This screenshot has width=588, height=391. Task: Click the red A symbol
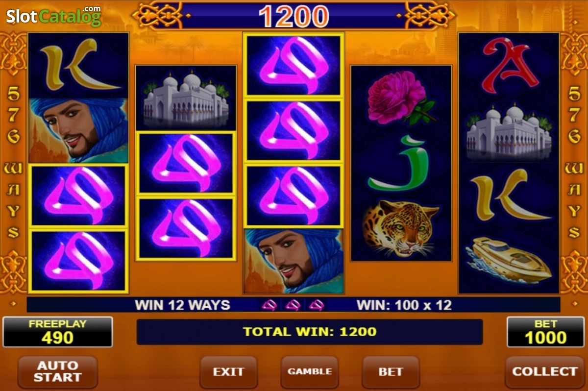pyautogui.click(x=508, y=66)
